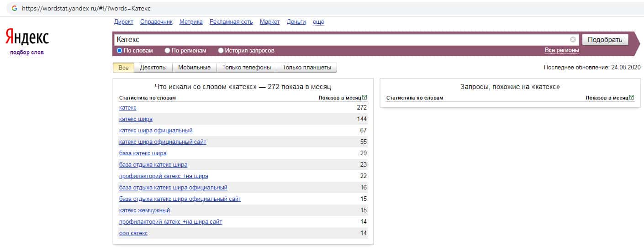Image resolution: width=644 pixels, height=252 pixels.
Task: Click into the keyword search input field
Action: 338,40
